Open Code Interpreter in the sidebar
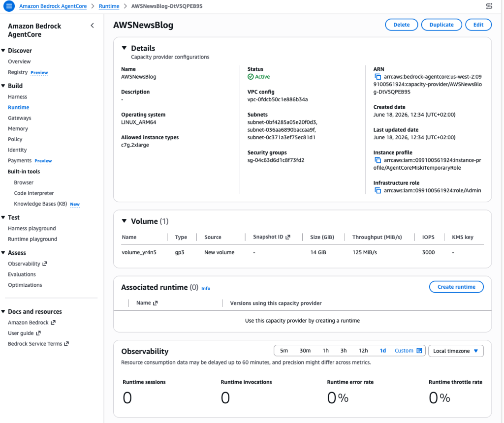Viewport: 504px width, 423px height. (34, 193)
